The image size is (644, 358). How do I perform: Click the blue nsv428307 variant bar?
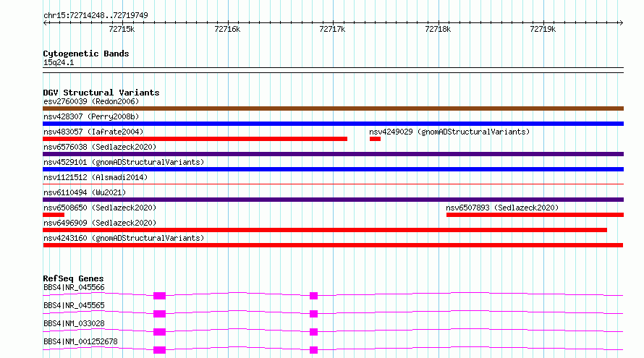click(x=333, y=124)
